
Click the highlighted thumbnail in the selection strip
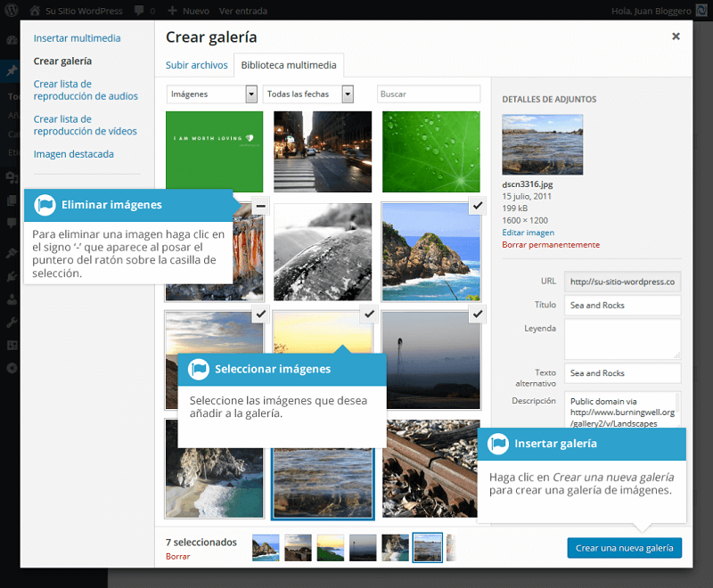(428, 548)
